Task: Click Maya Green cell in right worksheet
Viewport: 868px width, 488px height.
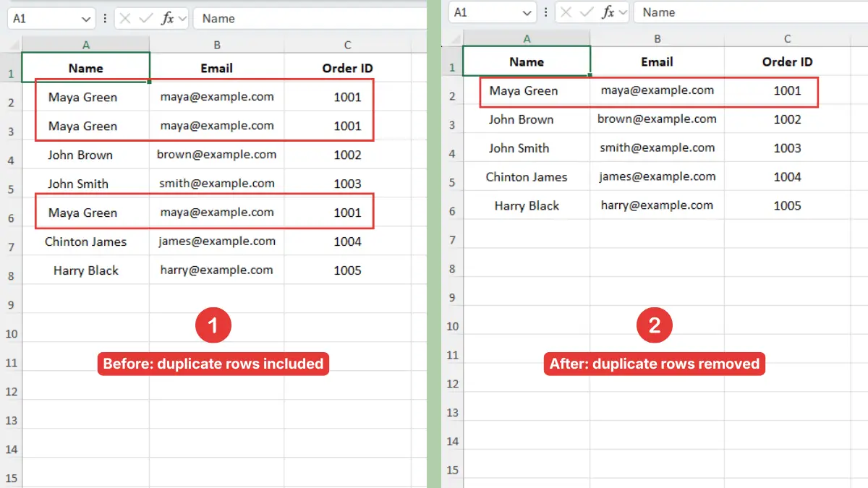Action: tap(527, 90)
